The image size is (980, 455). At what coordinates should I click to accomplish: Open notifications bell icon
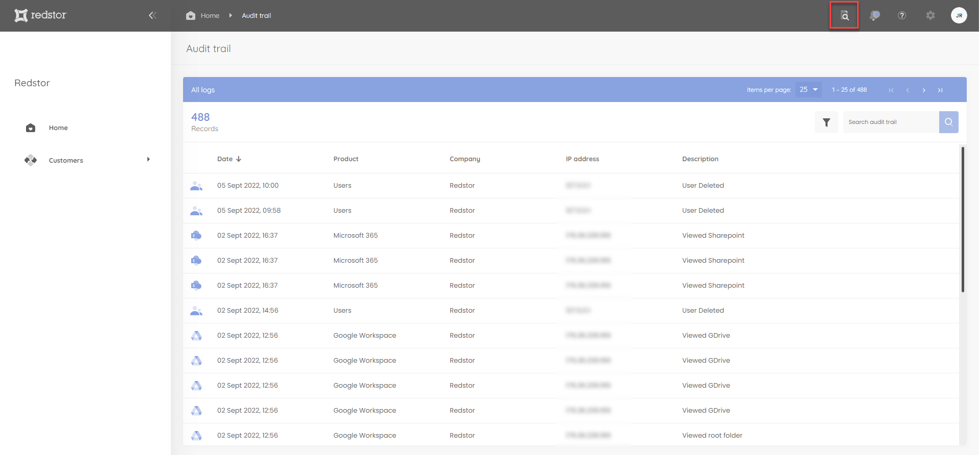click(875, 15)
